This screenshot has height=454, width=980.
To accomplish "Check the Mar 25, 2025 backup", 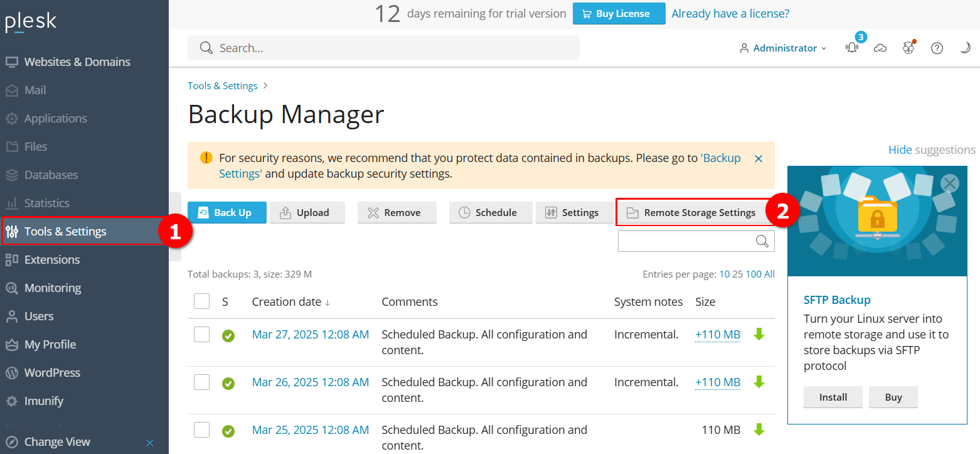I will (201, 430).
